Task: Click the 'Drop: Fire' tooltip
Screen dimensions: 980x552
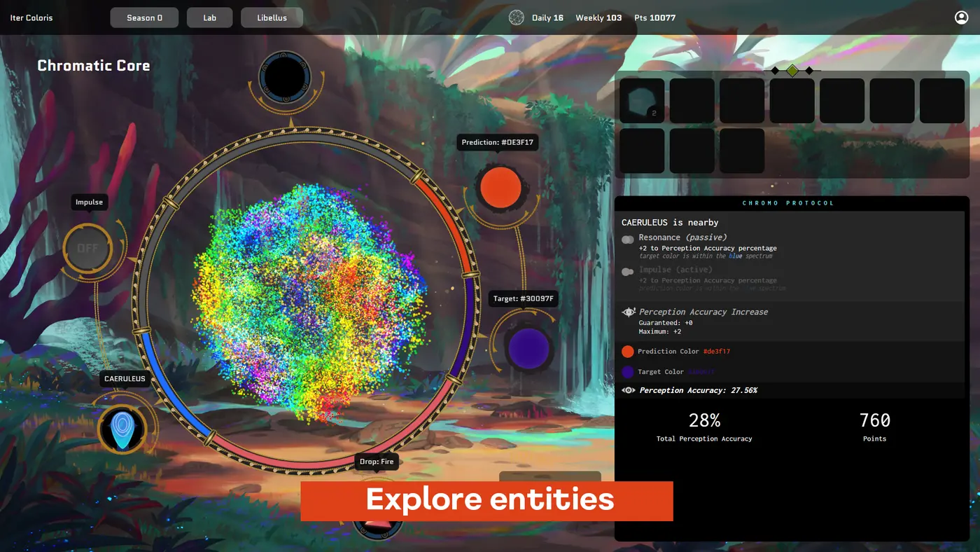Action: tap(377, 462)
